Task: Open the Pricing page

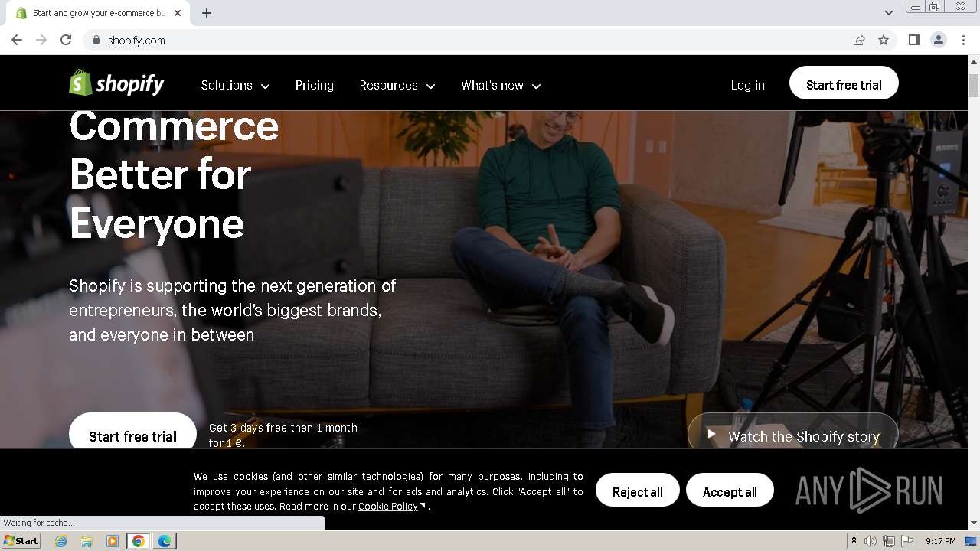Action: (315, 85)
